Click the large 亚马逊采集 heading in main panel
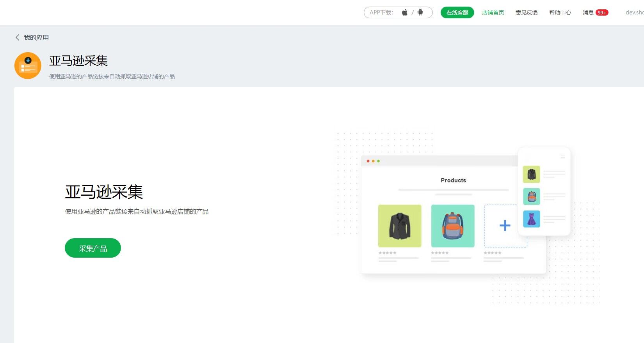Viewport: 644px width, 343px height. coord(104,192)
